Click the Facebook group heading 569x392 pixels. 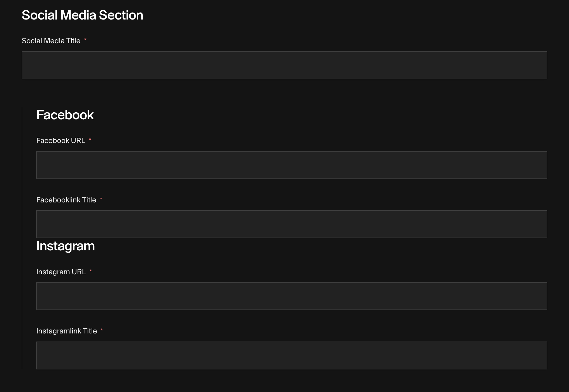pyautogui.click(x=65, y=115)
